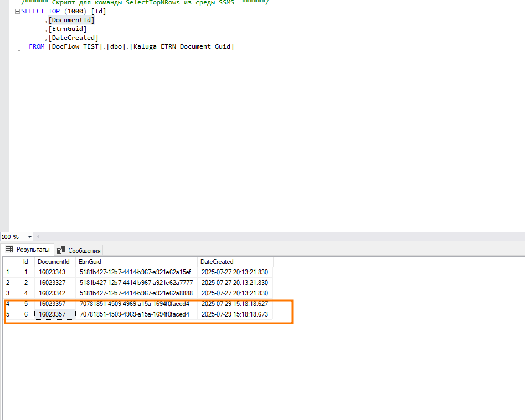This screenshot has height=420, width=525.
Task: Click [DocumentId] in the query editor
Action: coord(71,20)
